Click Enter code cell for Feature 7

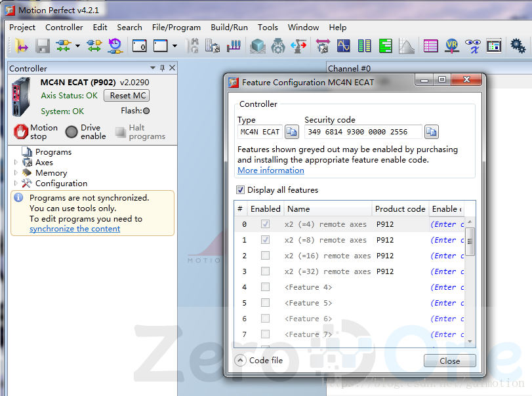[447, 334]
